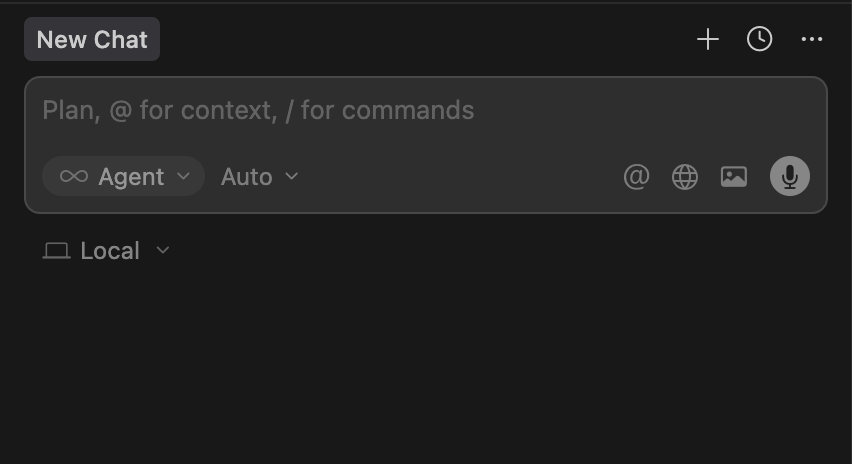Image resolution: width=852 pixels, height=464 pixels.
Task: Click the @ mention context icon
Action: pos(636,177)
